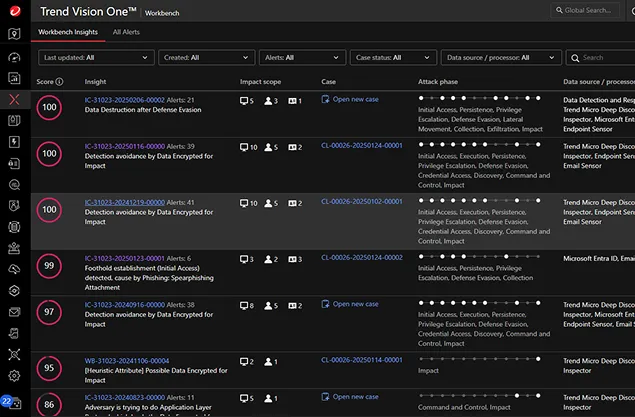Click the notification badge showing 22
This screenshot has width=635, height=417.
8,401
